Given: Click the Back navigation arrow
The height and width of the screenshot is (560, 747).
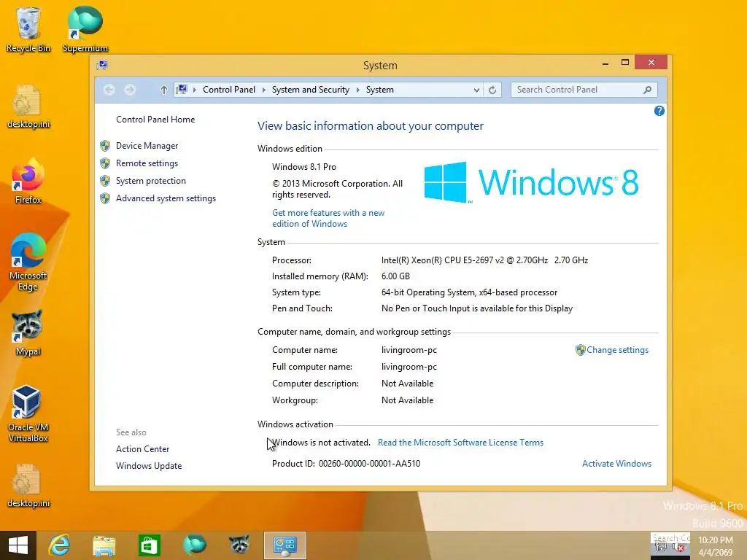Looking at the screenshot, I should 109,90.
